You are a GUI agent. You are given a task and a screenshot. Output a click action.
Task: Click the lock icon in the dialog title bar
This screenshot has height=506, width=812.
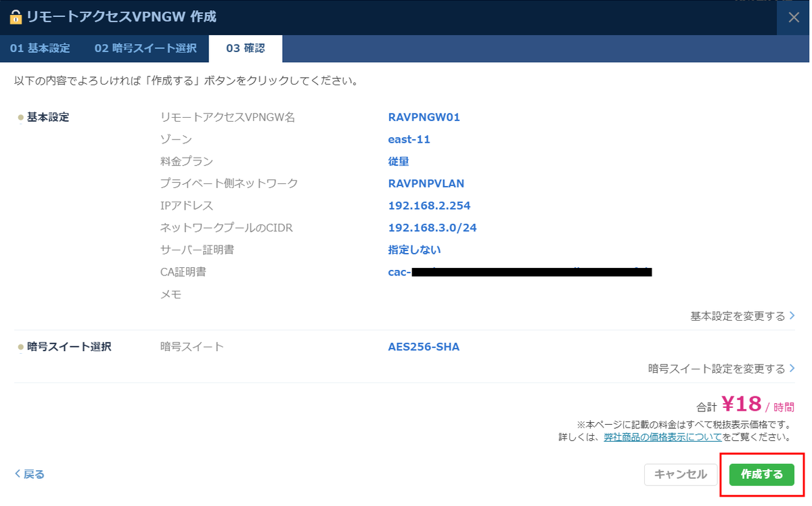click(x=15, y=16)
